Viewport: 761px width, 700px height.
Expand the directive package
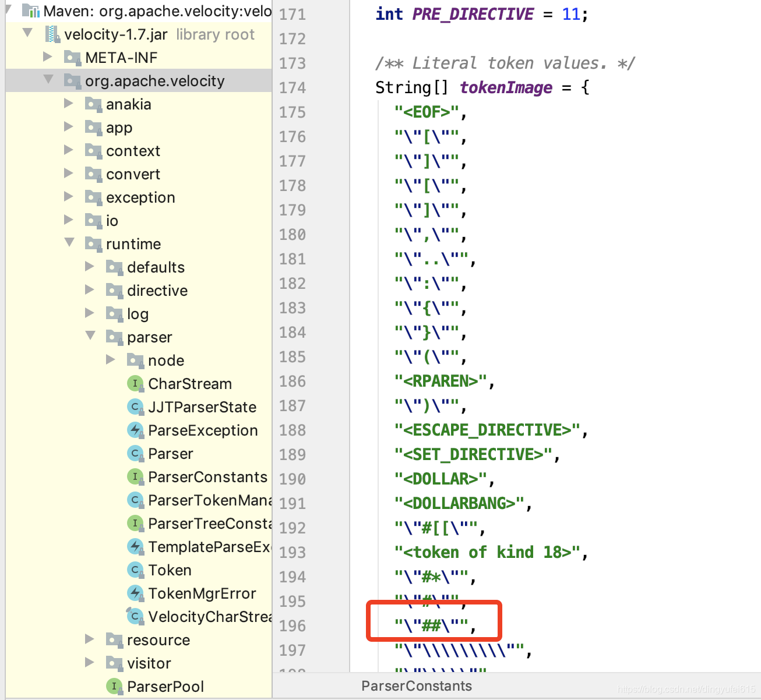(x=90, y=289)
